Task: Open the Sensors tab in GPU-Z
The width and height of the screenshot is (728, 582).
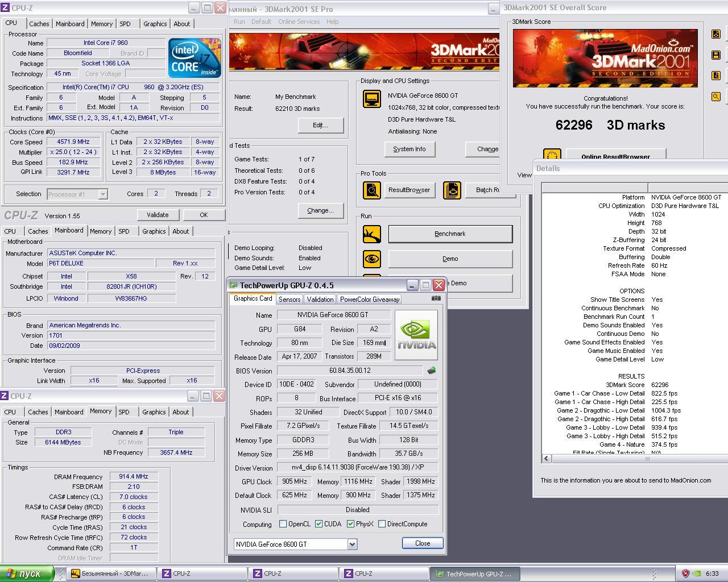Action: coord(289,299)
